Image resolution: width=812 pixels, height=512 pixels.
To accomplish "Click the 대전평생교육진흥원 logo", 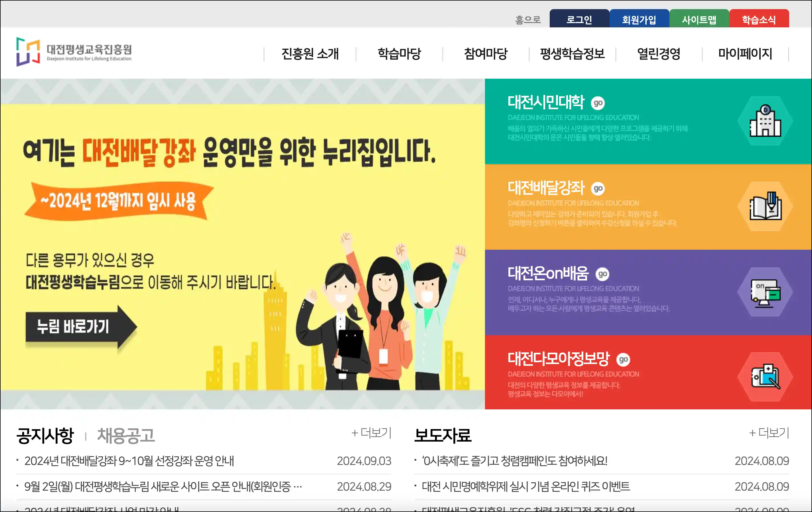I will pyautogui.click(x=74, y=52).
